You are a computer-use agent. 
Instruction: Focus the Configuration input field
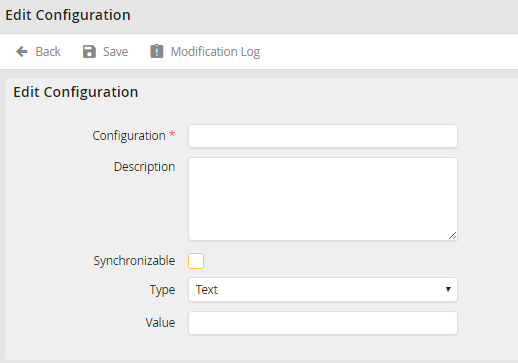click(323, 136)
